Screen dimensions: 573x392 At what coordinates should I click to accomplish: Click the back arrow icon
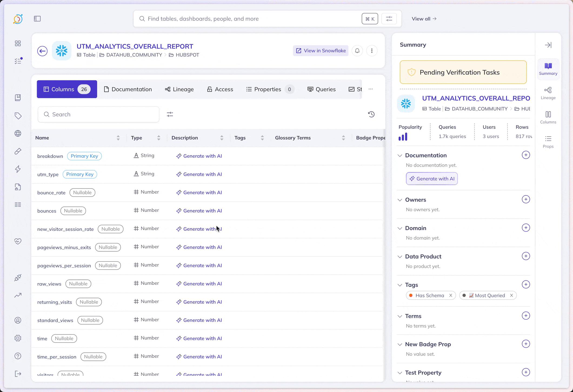point(42,51)
